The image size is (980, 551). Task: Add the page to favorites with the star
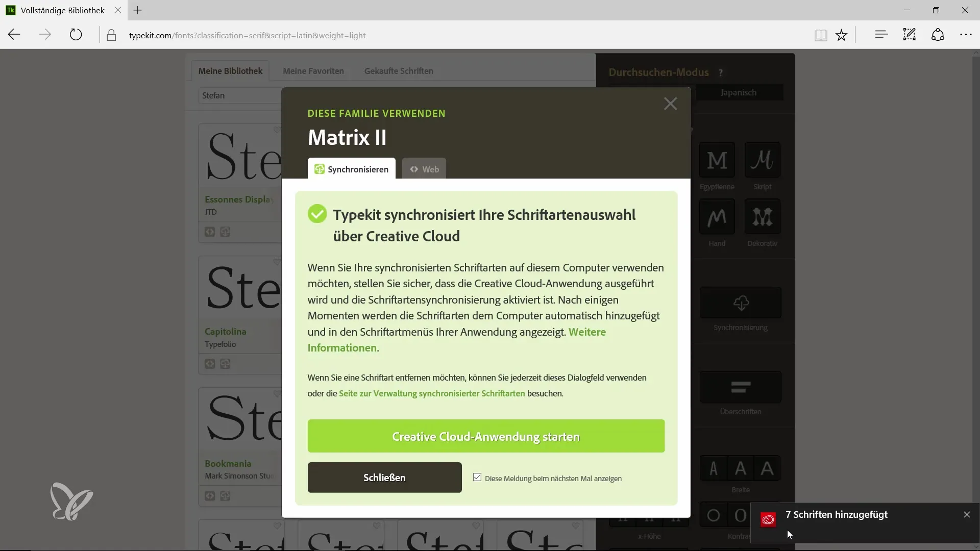pyautogui.click(x=842, y=35)
